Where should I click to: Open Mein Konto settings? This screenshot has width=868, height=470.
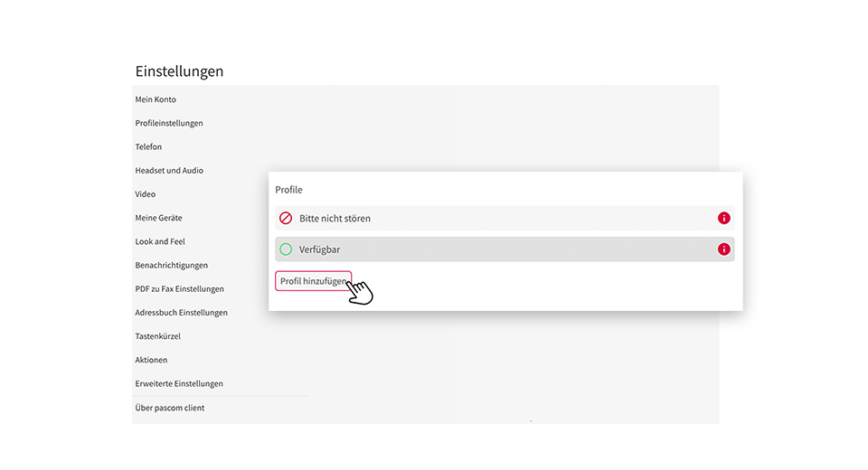point(156,99)
